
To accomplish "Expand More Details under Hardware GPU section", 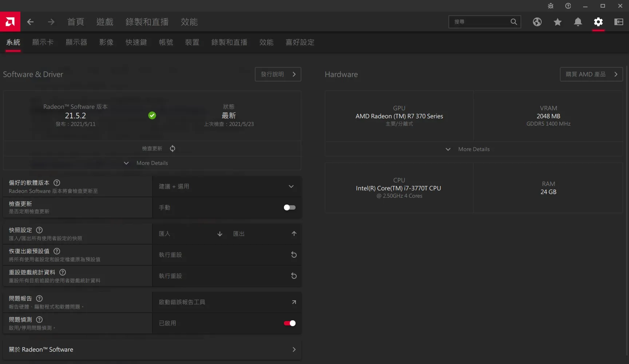I will (x=473, y=149).
